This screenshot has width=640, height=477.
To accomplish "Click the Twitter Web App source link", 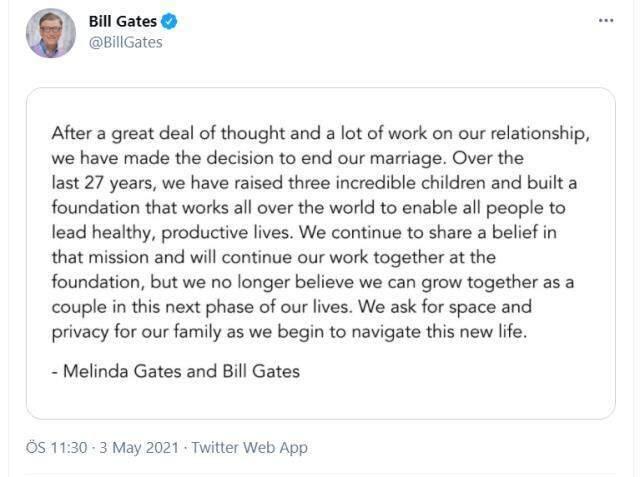I will [x=249, y=448].
